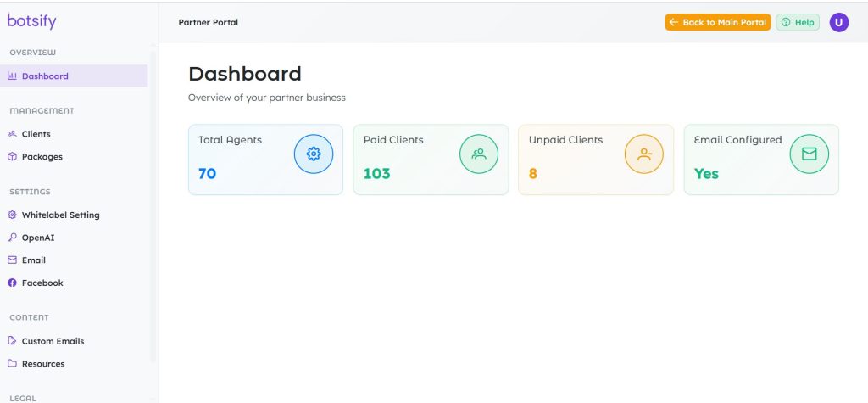The height and width of the screenshot is (403, 868).
Task: Click the sidebar vertical scrollbar
Action: coord(153,212)
